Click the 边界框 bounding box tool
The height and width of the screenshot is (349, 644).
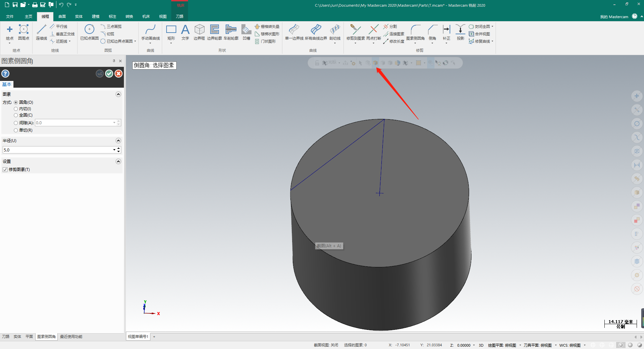click(199, 33)
